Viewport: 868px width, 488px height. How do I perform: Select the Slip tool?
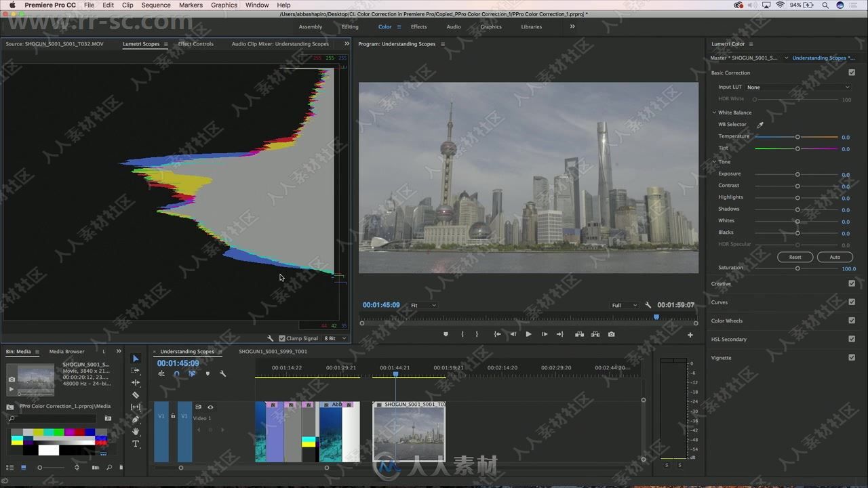coord(136,407)
